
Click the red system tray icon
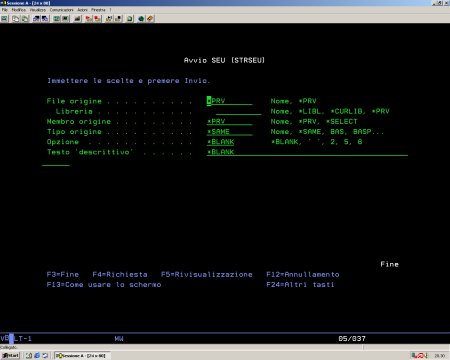pos(421,356)
